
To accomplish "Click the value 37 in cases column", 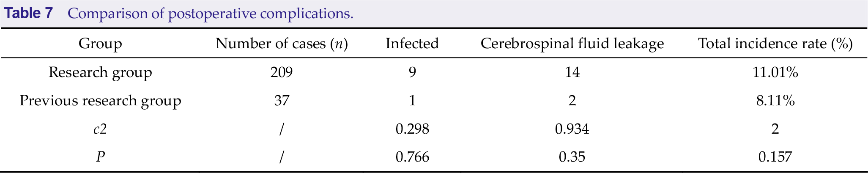I will [282, 101].
